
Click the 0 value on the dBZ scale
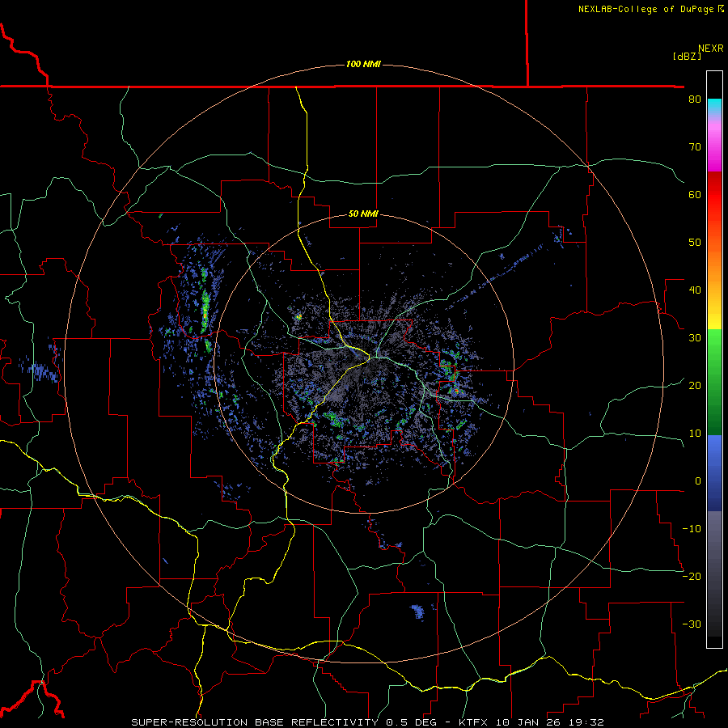(x=698, y=481)
